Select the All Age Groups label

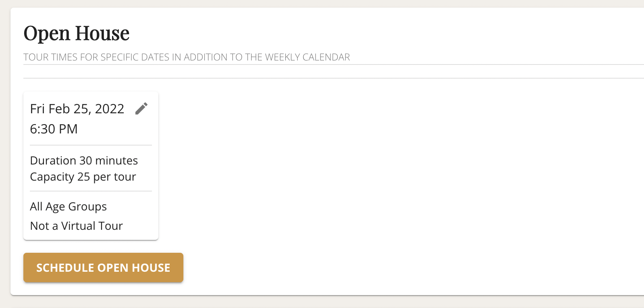point(68,207)
